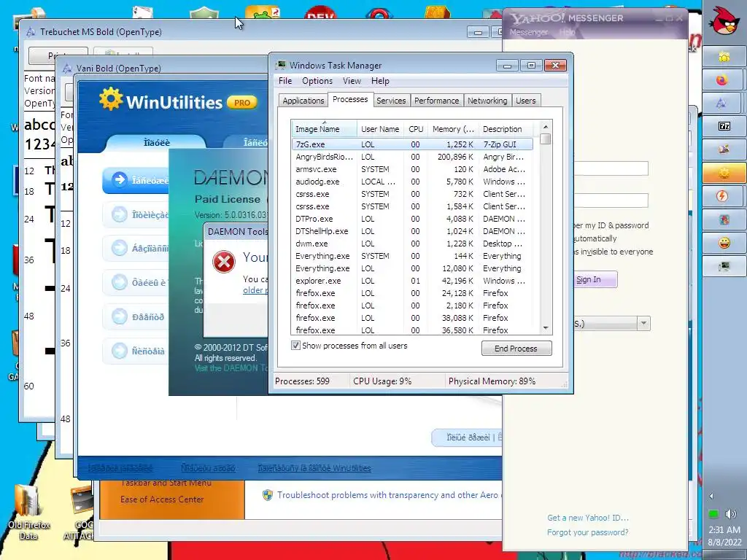Image resolution: width=747 pixels, height=560 pixels.
Task: Switch to Services tab
Action: 391,101
